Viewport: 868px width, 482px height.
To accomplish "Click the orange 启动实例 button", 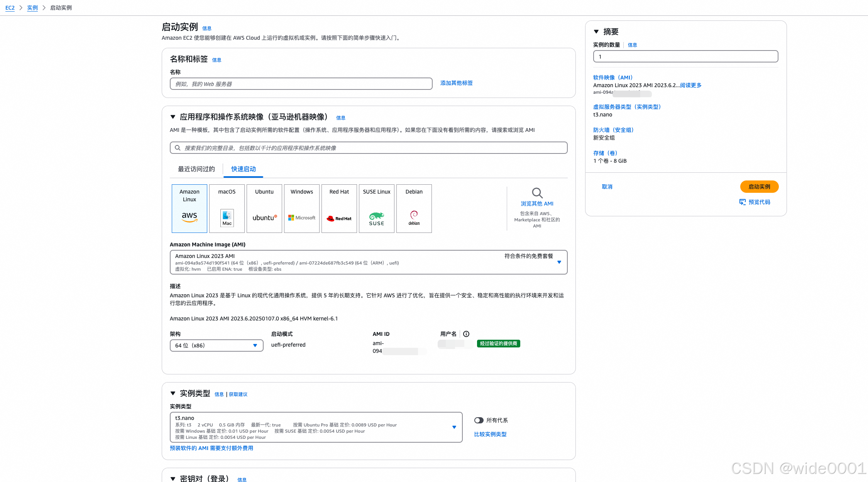I will click(x=759, y=187).
